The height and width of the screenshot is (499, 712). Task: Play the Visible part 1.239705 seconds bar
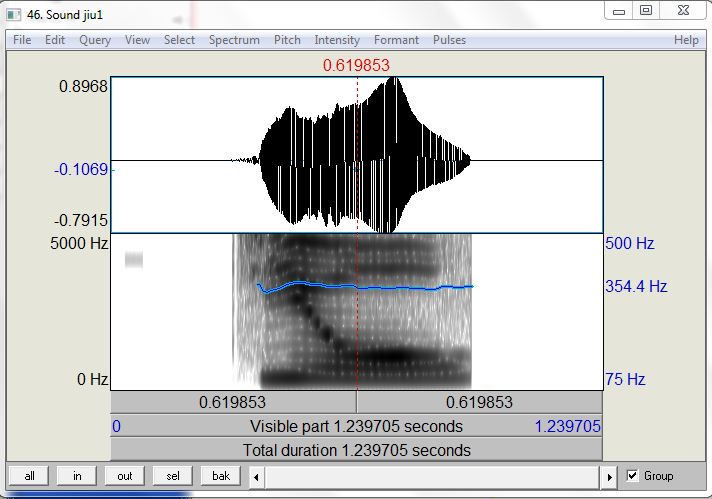click(x=356, y=426)
